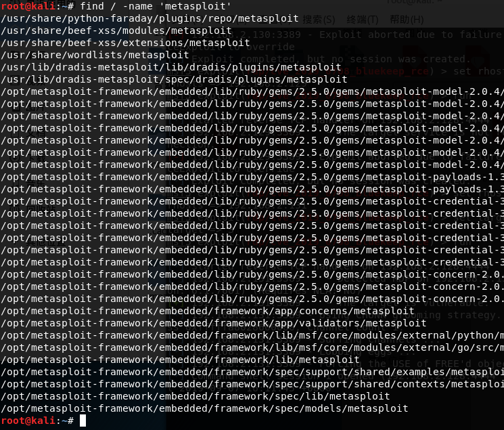Click the terminal cursor at the last prompt
The width and height of the screenshot is (504, 430).
click(83, 421)
